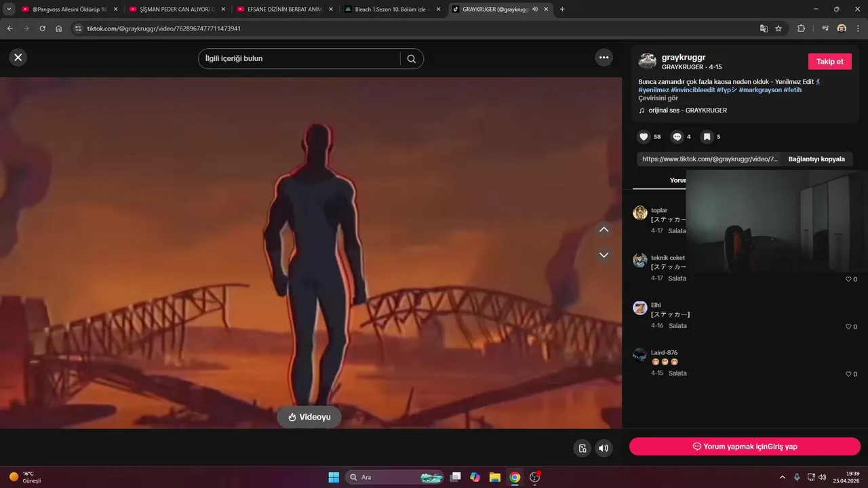Open the three-dot more options menu
868x488 pixels.
604,58
